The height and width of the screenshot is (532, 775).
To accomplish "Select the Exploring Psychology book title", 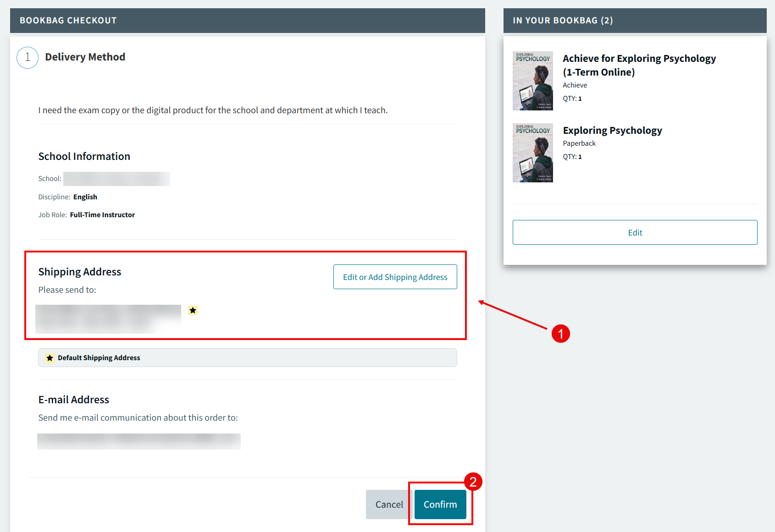I will click(x=612, y=131).
